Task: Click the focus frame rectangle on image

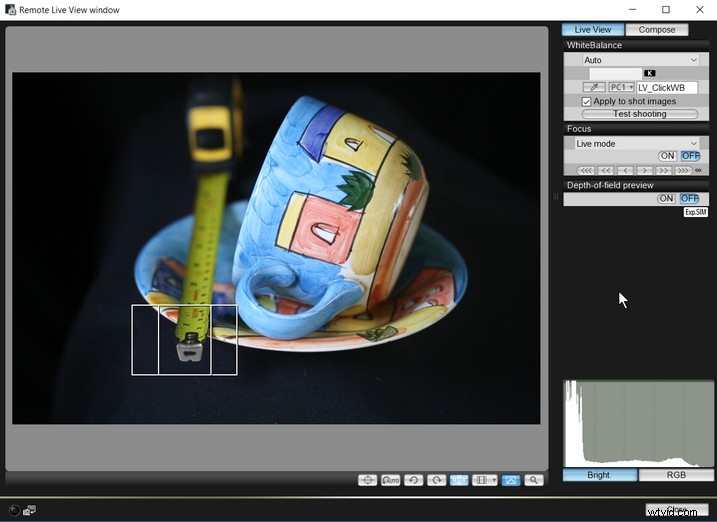Action: (x=184, y=340)
